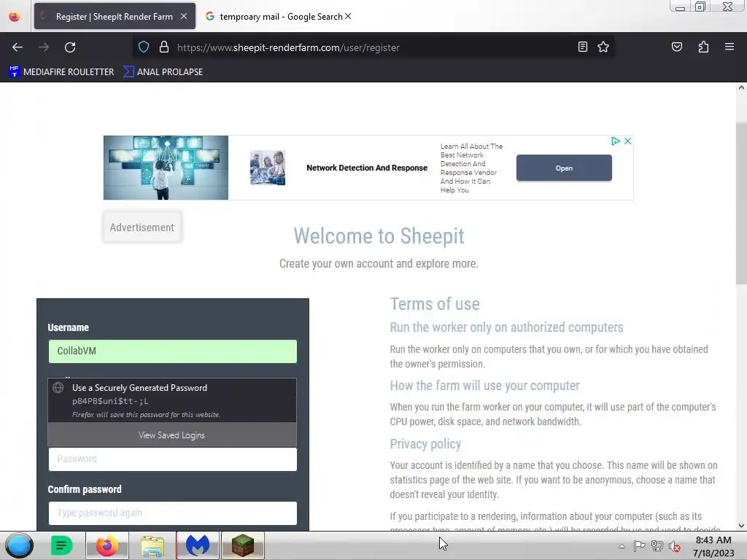
Task: Switch to temproary mail Google Search tab
Action: (x=281, y=16)
